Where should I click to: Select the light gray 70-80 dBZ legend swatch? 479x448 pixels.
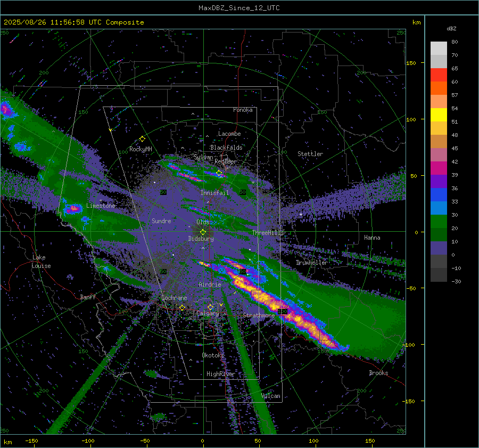(439, 48)
